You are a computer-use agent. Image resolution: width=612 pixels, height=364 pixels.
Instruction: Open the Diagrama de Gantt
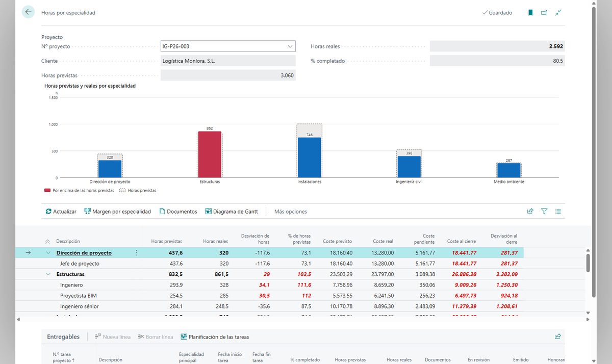tap(232, 212)
